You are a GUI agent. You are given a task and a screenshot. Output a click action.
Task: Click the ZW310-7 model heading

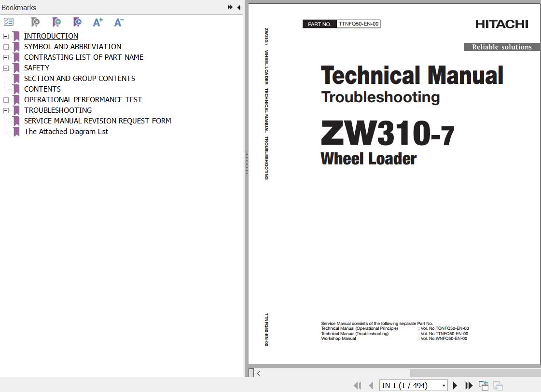pyautogui.click(x=387, y=133)
